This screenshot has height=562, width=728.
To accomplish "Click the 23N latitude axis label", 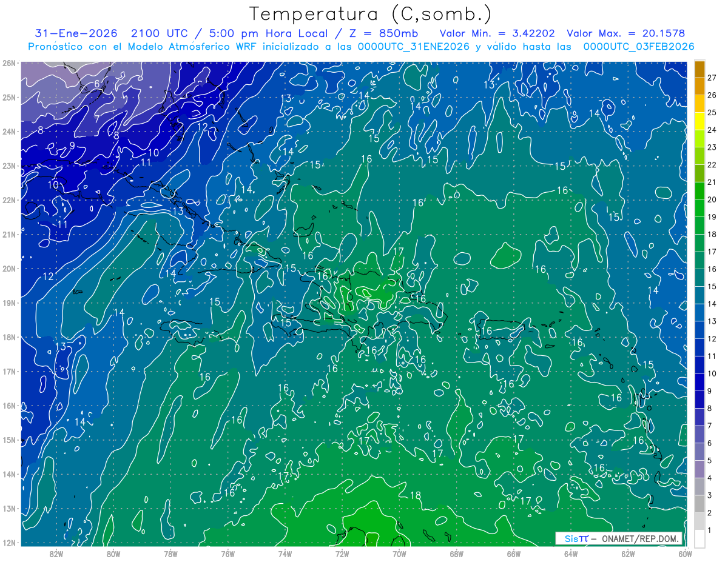I will coord(8,166).
